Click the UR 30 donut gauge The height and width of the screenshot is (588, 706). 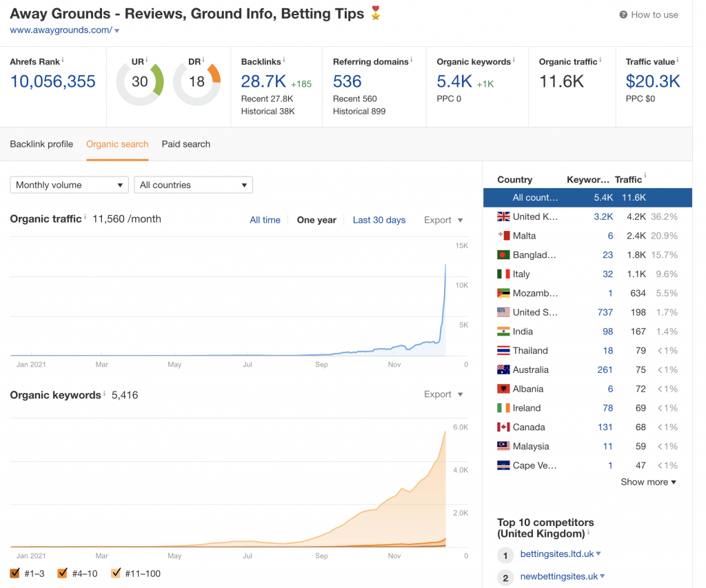click(140, 82)
